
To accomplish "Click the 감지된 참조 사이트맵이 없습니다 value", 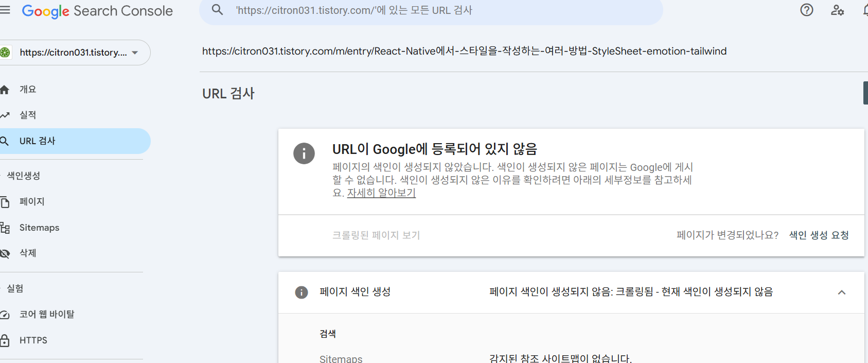I will [x=560, y=358].
